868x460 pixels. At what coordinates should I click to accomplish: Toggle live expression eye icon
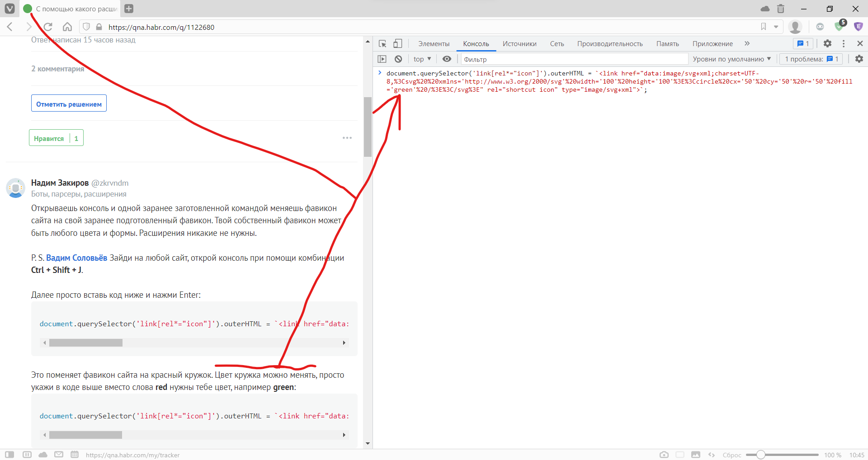tap(447, 59)
